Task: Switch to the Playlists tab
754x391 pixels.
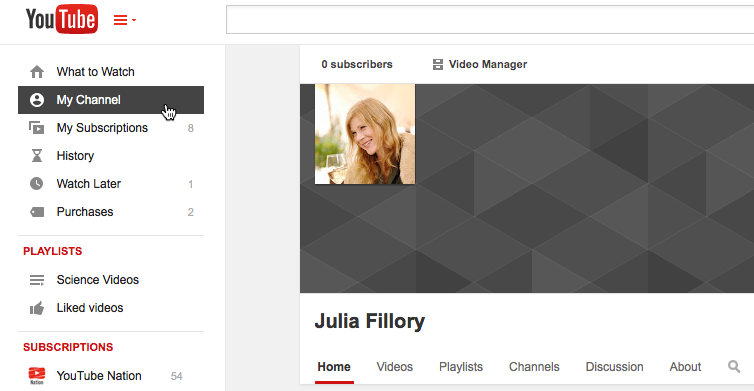Action: coord(461,367)
